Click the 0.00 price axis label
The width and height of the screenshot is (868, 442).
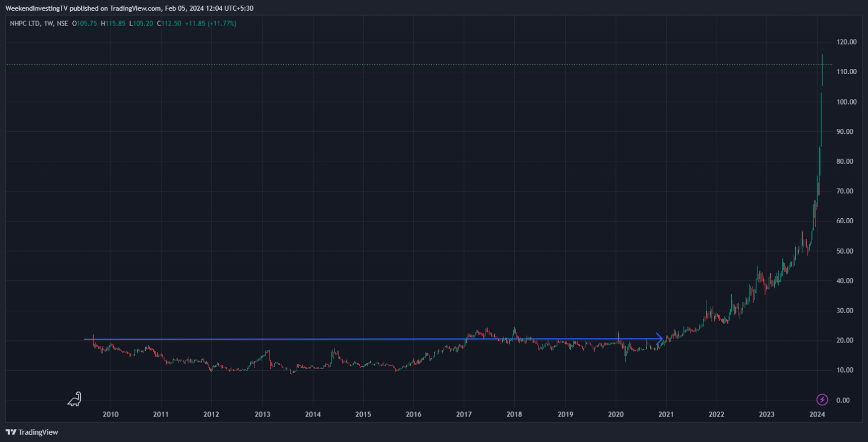[x=844, y=400]
